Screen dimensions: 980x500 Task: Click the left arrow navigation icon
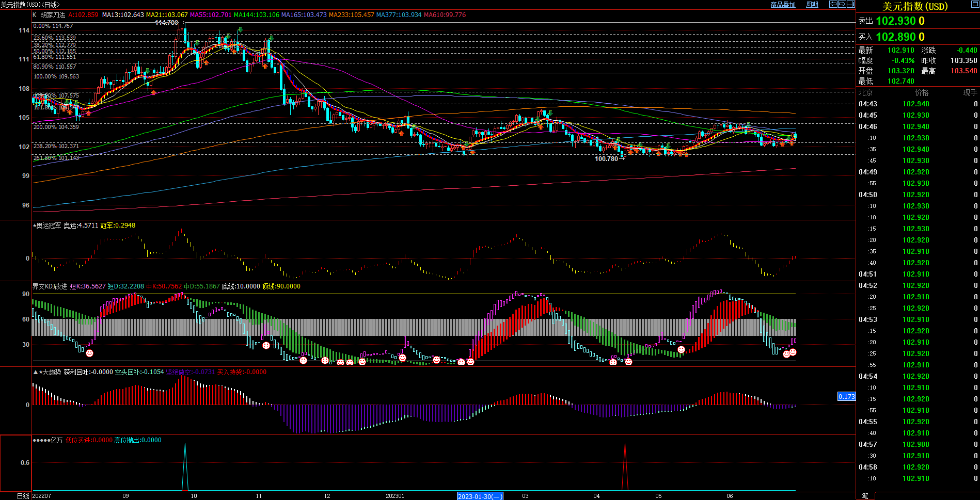tap(833, 4)
